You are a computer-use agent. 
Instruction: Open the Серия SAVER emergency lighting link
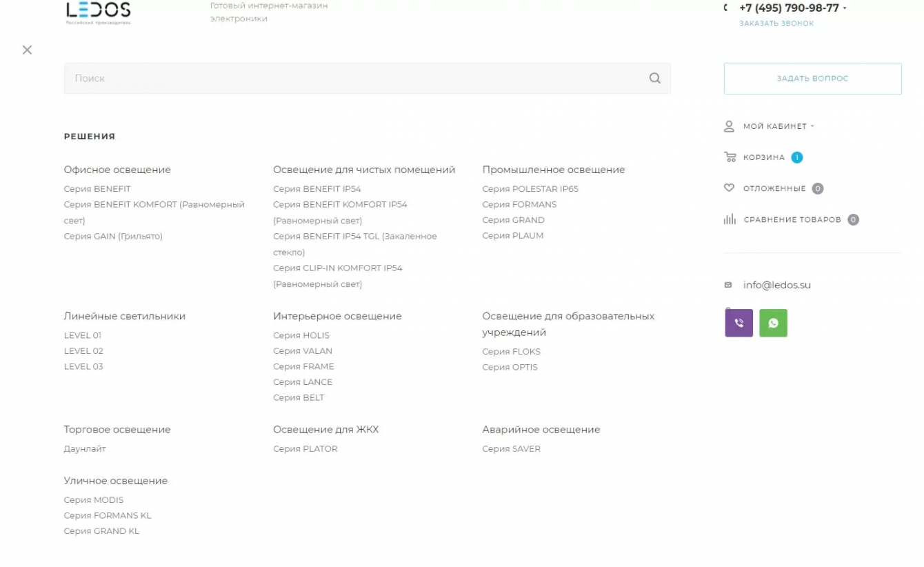[511, 449]
